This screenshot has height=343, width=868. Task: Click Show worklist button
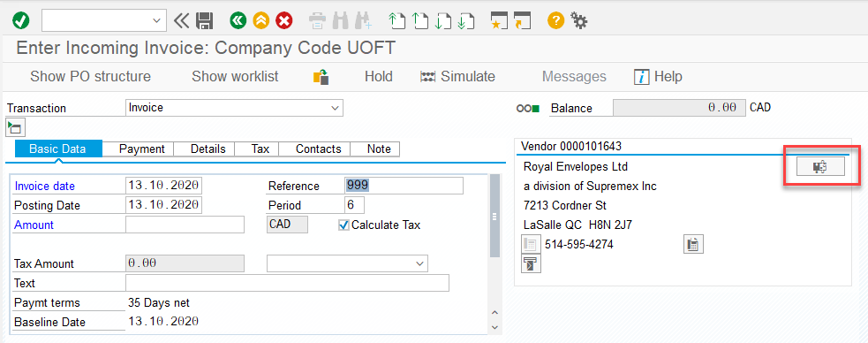pyautogui.click(x=235, y=77)
